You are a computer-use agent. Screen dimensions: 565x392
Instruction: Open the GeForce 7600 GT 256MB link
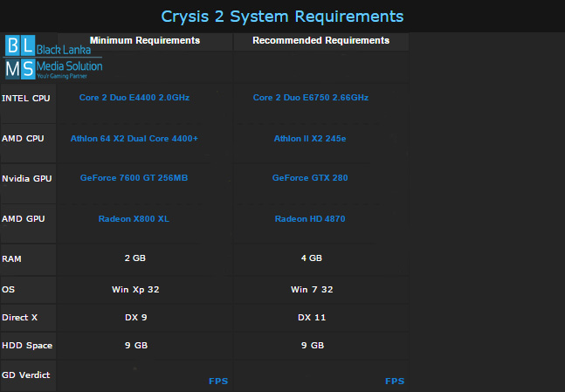point(134,178)
